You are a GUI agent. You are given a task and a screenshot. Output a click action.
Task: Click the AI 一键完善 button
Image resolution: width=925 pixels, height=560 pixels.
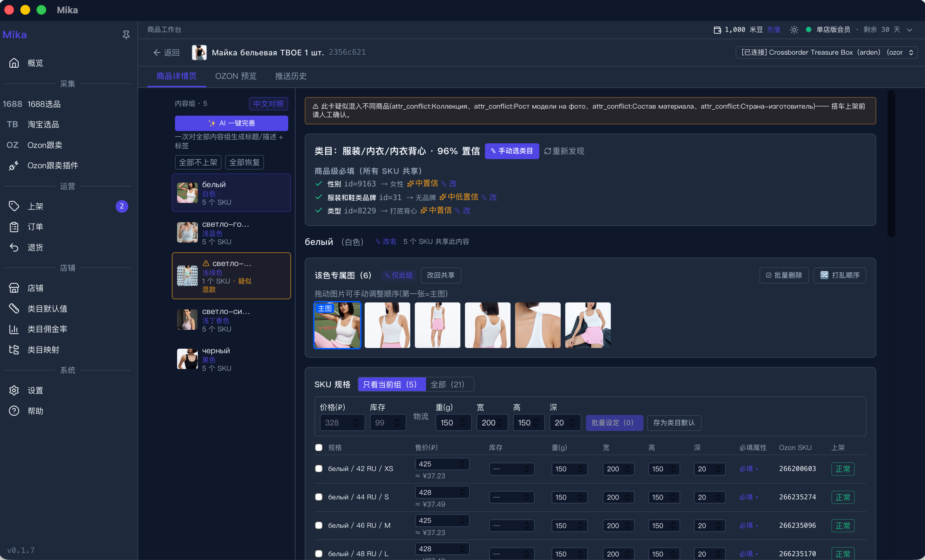[231, 123]
